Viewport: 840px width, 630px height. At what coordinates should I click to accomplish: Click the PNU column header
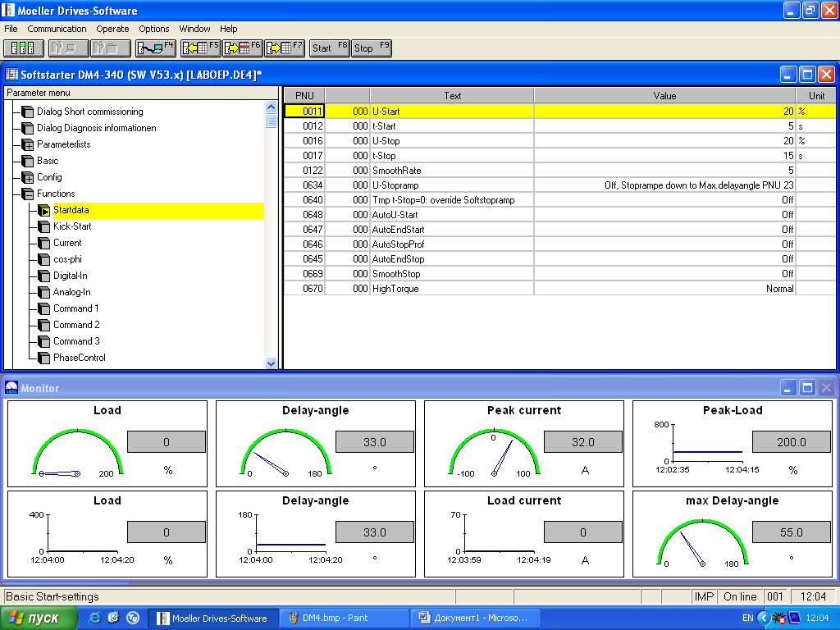click(x=304, y=96)
